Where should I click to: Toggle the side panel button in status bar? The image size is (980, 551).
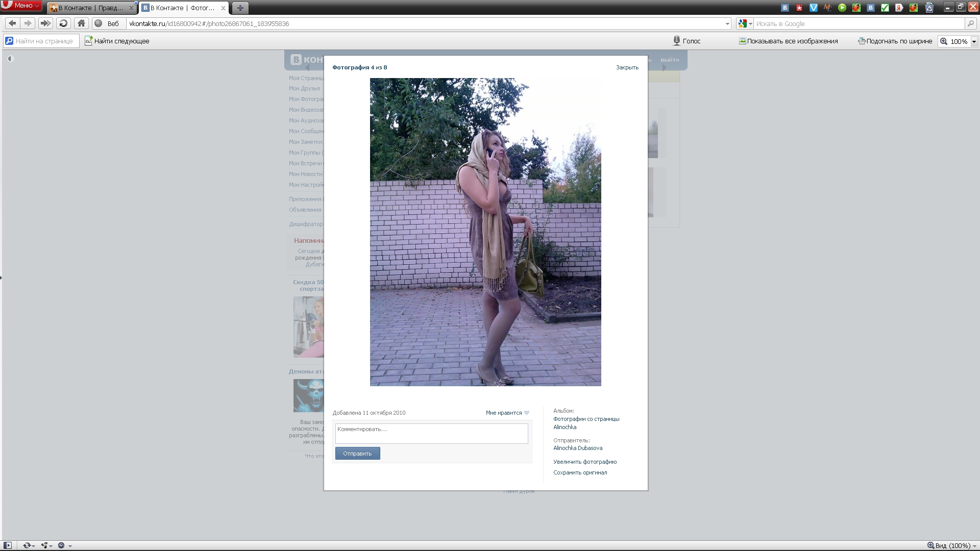tap(8, 545)
